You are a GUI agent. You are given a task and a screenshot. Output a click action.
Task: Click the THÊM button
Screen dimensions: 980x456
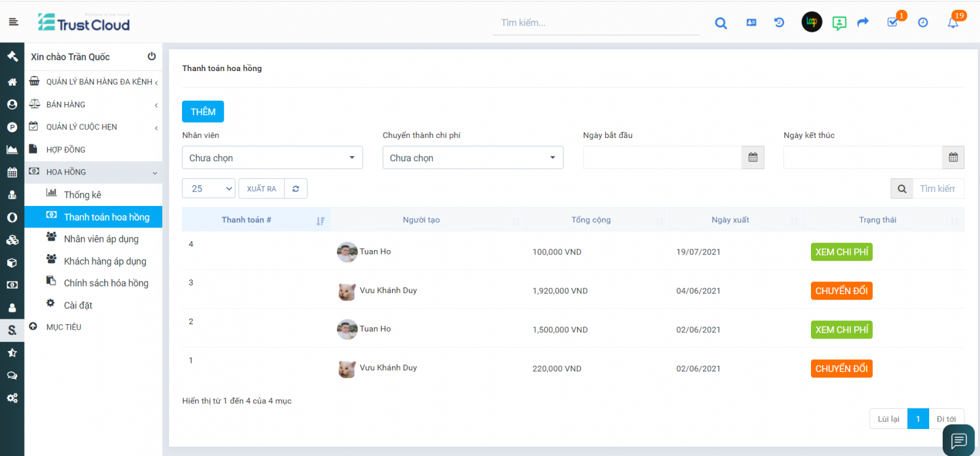tap(203, 112)
